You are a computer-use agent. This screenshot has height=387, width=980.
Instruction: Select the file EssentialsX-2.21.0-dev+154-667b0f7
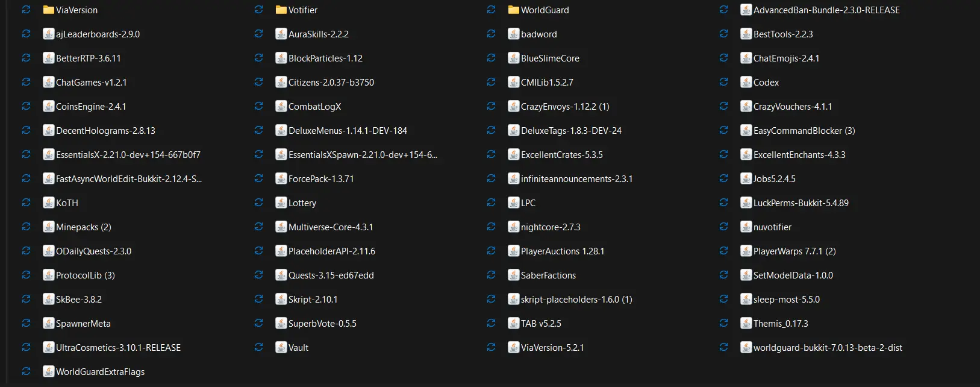pos(128,155)
